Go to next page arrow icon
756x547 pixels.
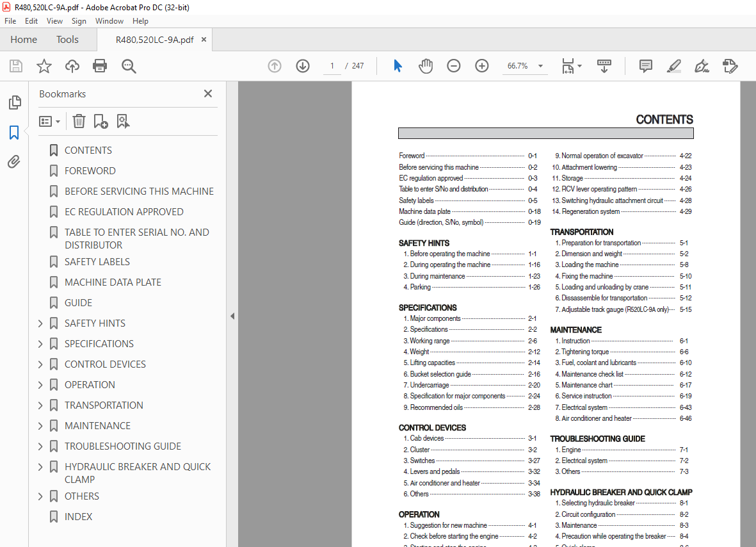303,66
